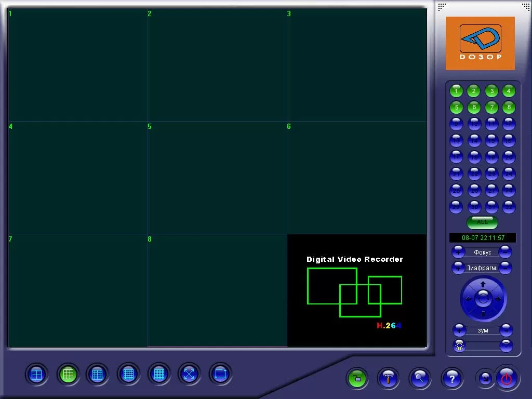This screenshot has width=532, height=399.
Task: Click the Digital Video Recorder H.264 pane
Action: pos(356,290)
